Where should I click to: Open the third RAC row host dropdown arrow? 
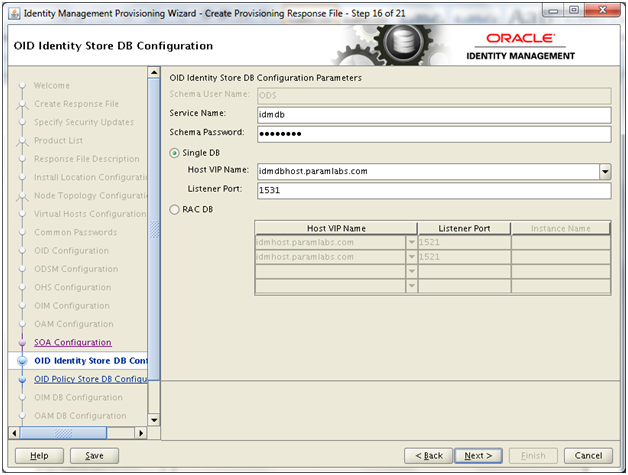click(411, 272)
